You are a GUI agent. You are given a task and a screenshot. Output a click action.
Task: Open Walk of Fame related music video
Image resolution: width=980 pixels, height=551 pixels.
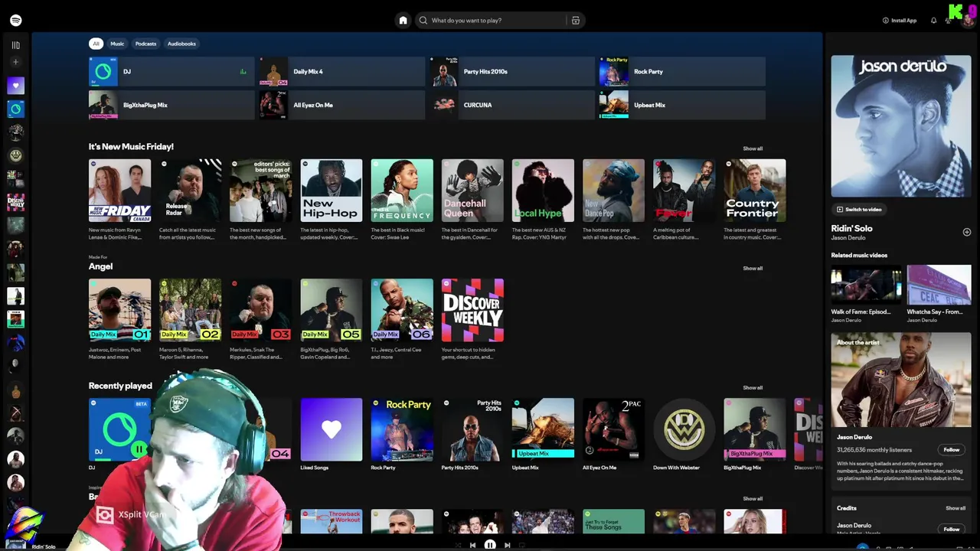[x=866, y=295]
